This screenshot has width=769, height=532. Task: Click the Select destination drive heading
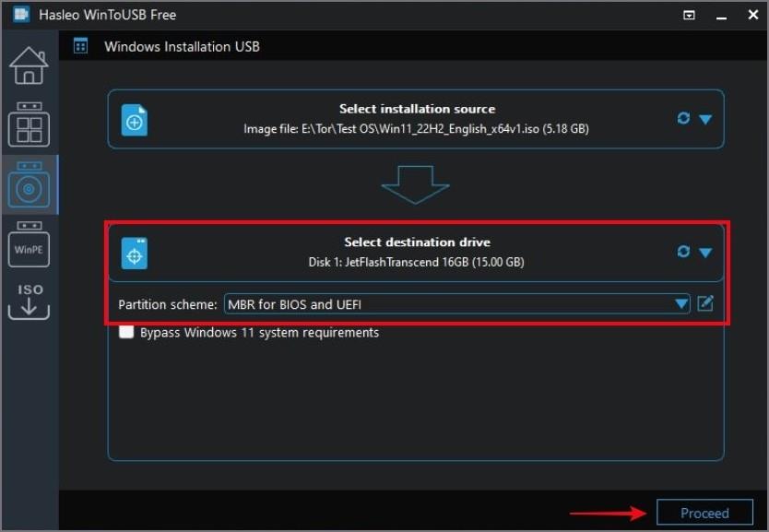coord(417,242)
